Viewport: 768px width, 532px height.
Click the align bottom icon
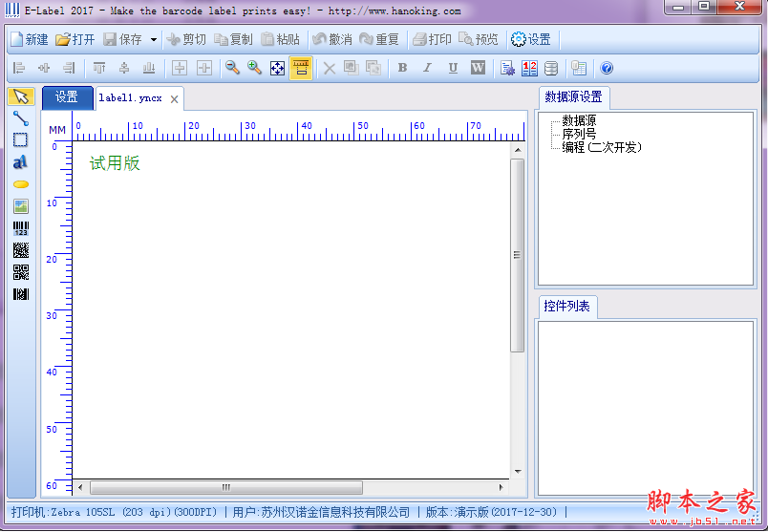[x=149, y=68]
